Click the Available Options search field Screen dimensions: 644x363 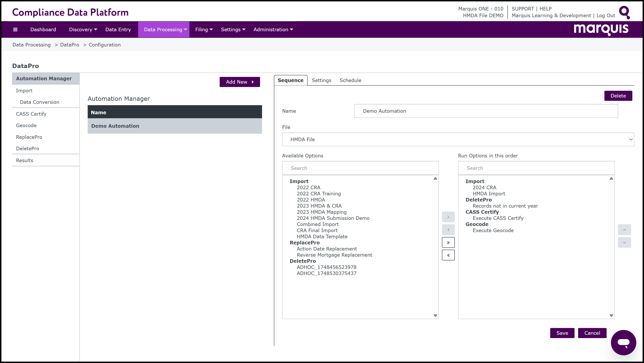(x=360, y=168)
